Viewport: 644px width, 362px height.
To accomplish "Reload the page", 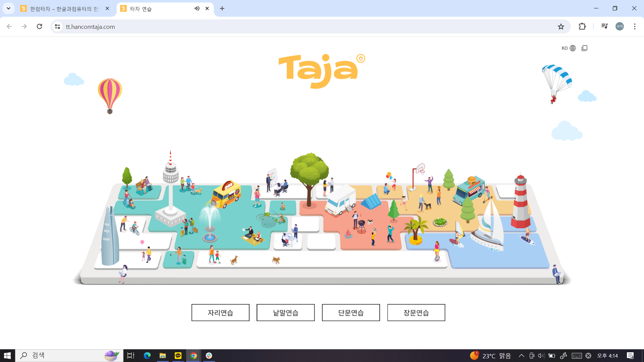I will [x=39, y=26].
